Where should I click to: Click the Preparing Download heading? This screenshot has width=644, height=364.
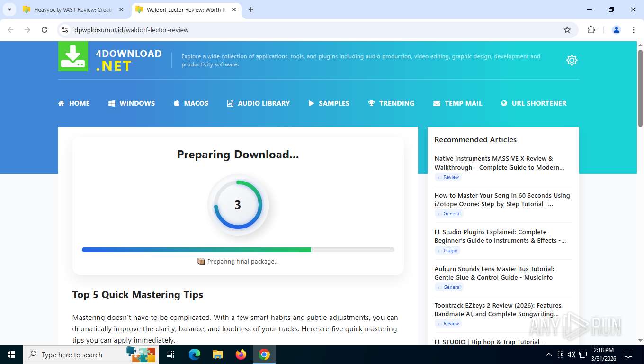(238, 155)
